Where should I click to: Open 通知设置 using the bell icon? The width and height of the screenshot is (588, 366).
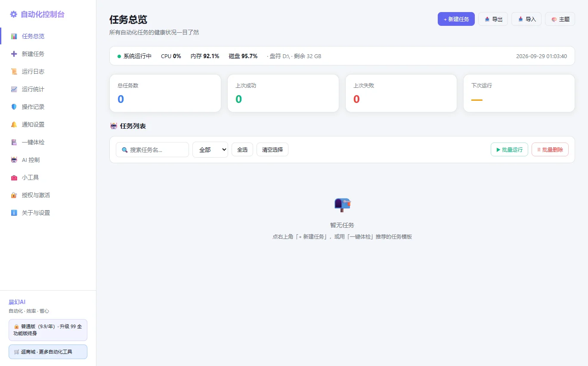[x=14, y=124]
